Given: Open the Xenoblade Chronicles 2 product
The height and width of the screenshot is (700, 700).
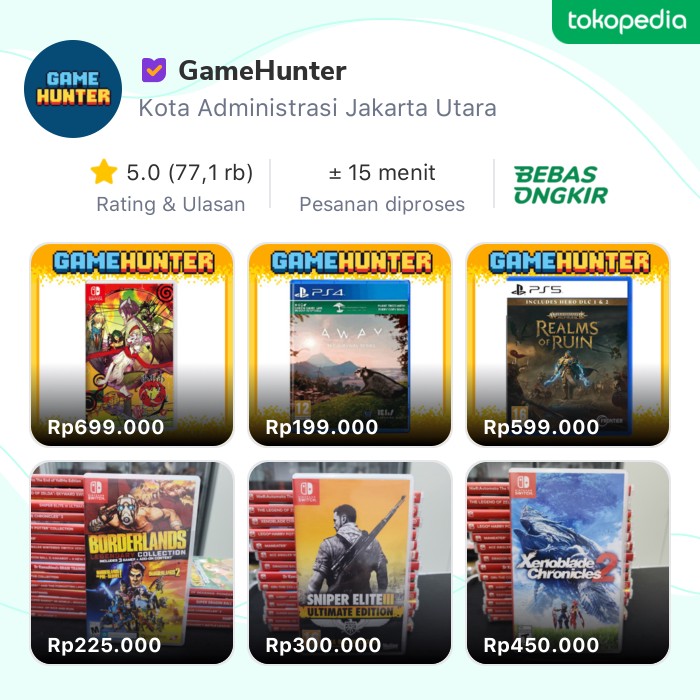Looking at the screenshot, I should click(x=568, y=562).
